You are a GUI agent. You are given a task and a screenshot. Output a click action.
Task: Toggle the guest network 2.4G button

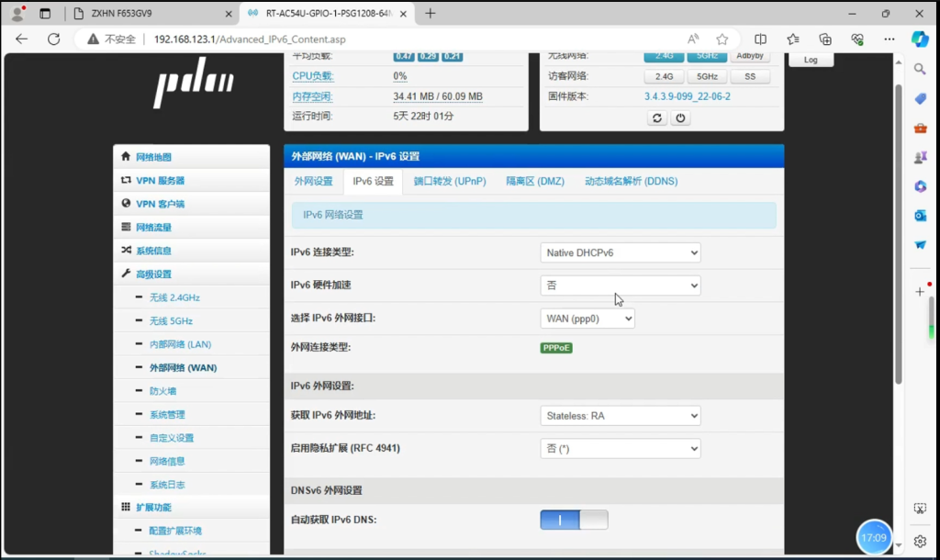pyautogui.click(x=664, y=77)
